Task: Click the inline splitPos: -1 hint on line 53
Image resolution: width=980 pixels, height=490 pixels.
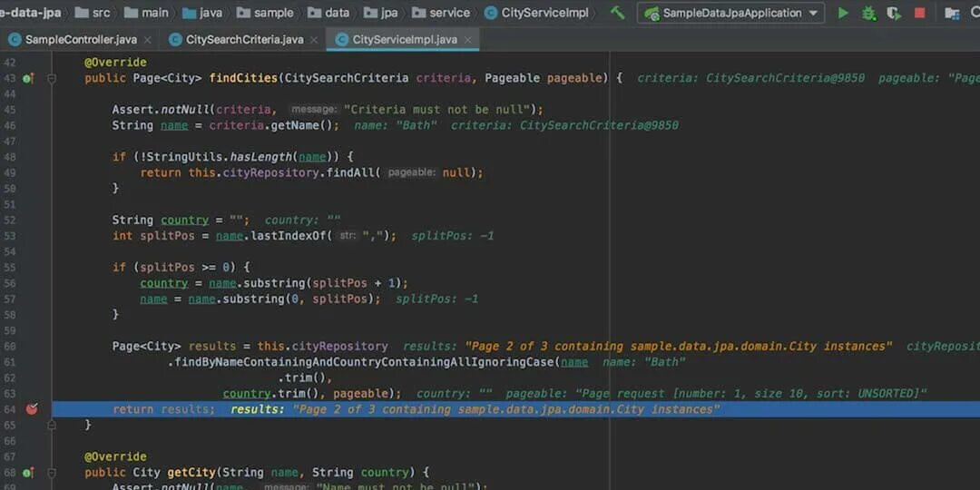Action: pyautogui.click(x=453, y=236)
